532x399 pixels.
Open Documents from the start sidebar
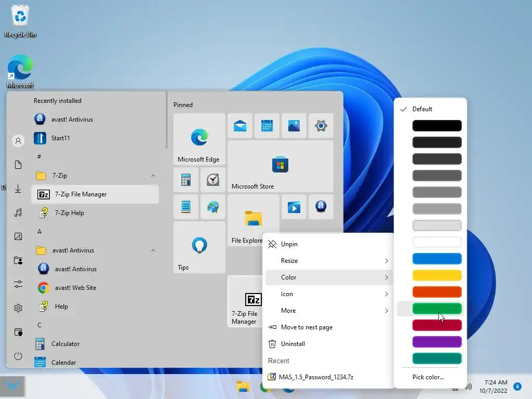[18, 165]
